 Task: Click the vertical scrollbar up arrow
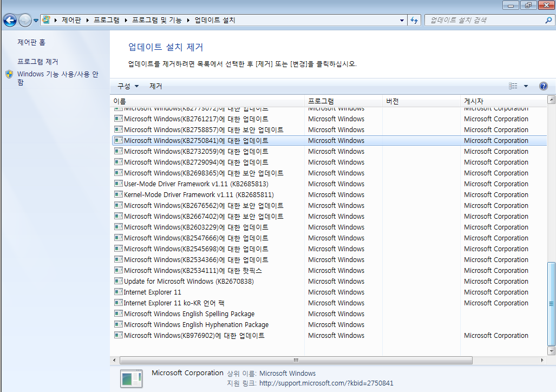551,100
